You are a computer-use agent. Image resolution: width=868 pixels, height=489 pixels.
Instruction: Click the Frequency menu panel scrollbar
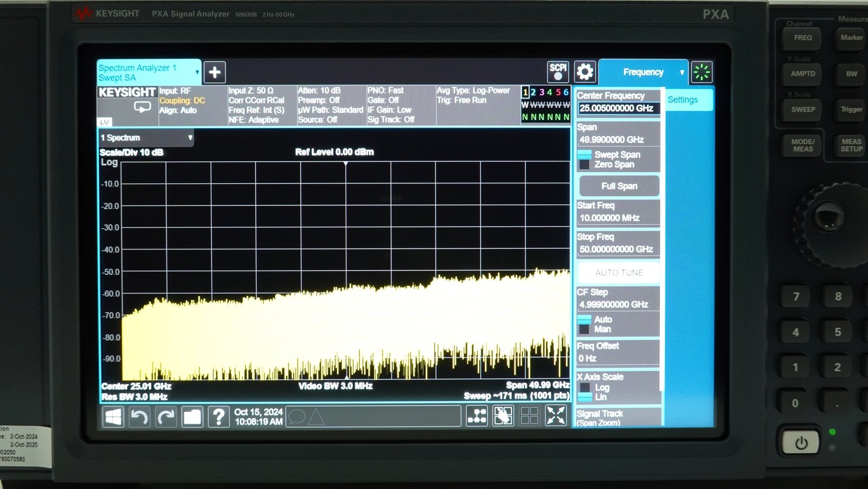click(661, 239)
